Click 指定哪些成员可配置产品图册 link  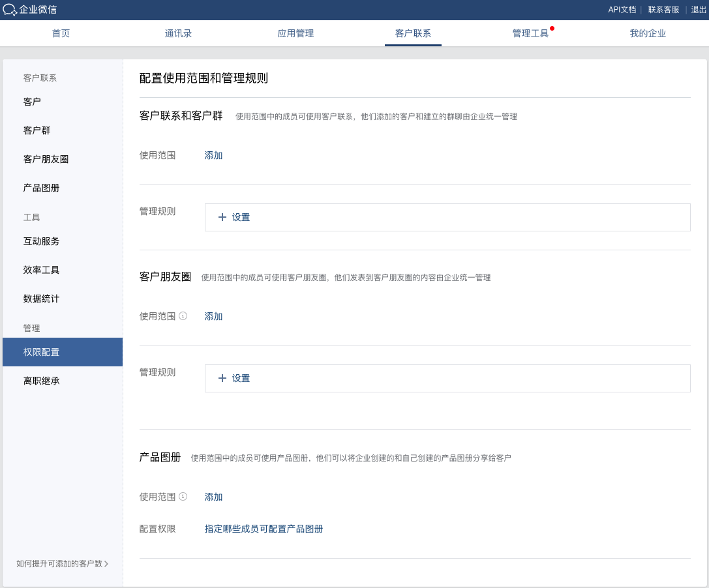tap(264, 529)
